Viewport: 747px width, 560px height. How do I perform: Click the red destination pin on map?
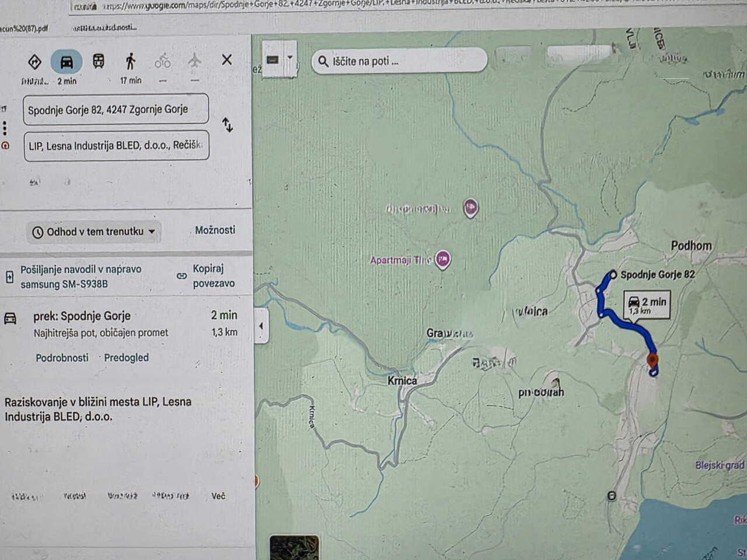pyautogui.click(x=652, y=360)
